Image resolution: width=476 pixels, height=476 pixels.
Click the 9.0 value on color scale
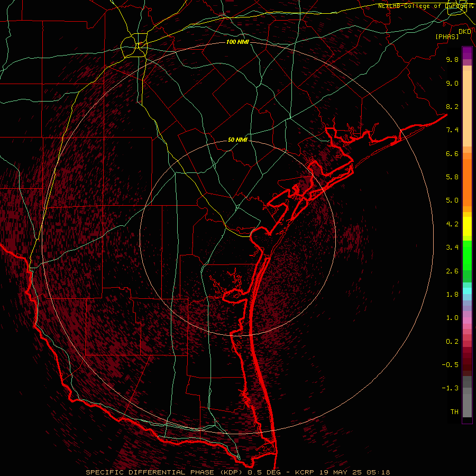tap(452, 84)
